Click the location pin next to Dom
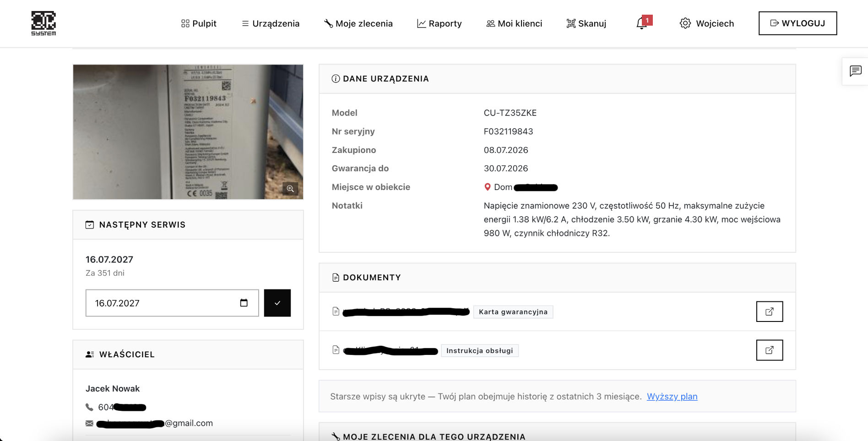The height and width of the screenshot is (441, 868). point(488,187)
